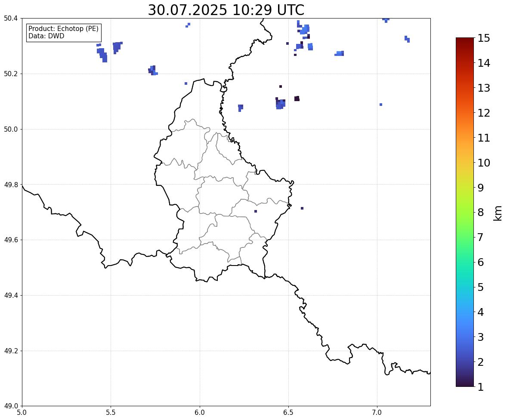507x420 pixels.
Task: Click the x-axis tick label 6.0
Action: [x=200, y=413]
